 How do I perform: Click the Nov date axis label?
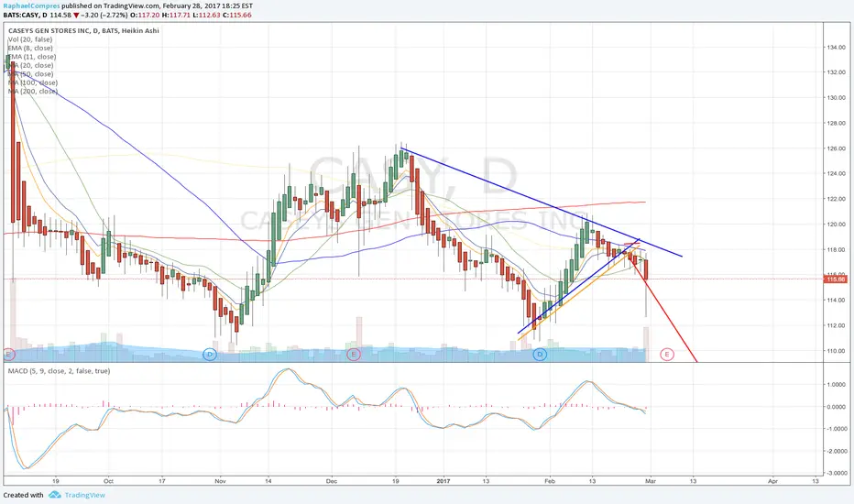coord(220,481)
